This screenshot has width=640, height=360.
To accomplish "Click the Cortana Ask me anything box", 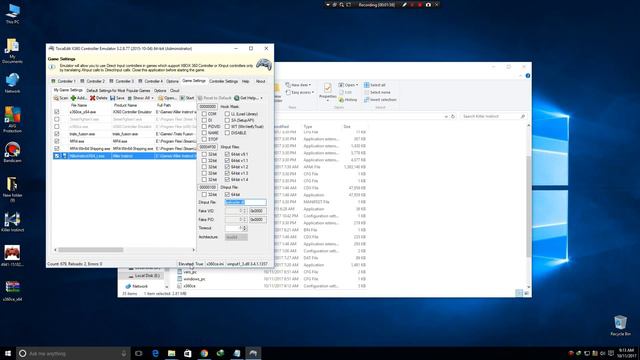I will [x=73, y=353].
